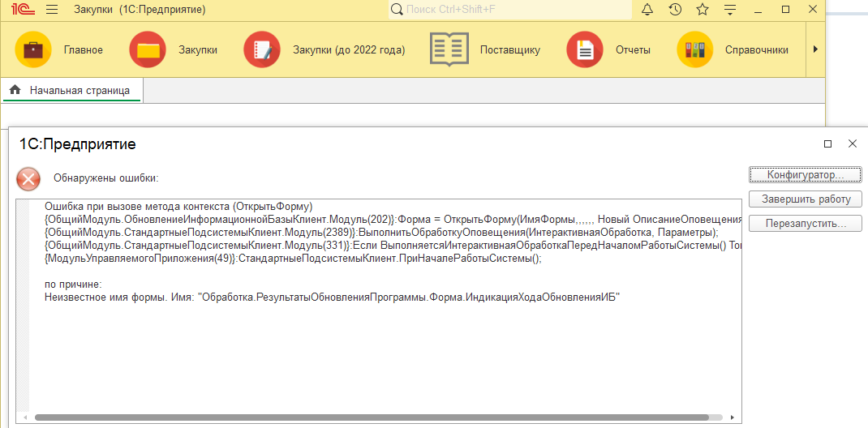This screenshot has height=428, width=868.
Task: Click the Обнаружены ошибки: label
Action: coord(105,178)
